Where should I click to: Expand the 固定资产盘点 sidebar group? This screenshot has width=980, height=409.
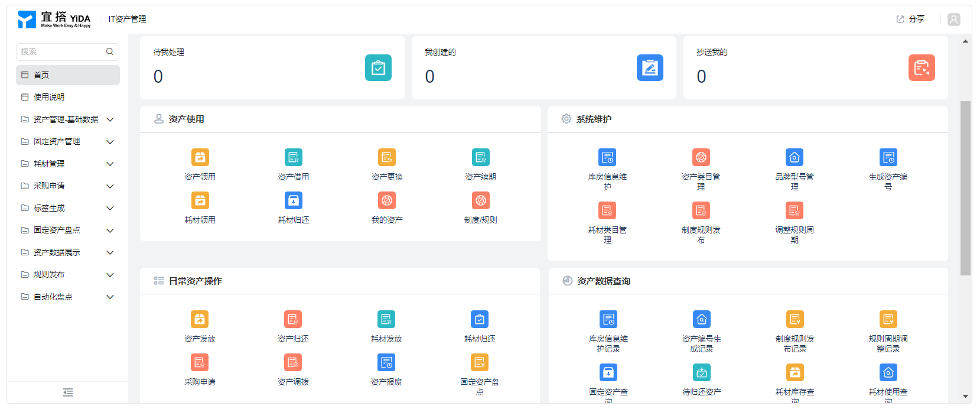point(68,231)
